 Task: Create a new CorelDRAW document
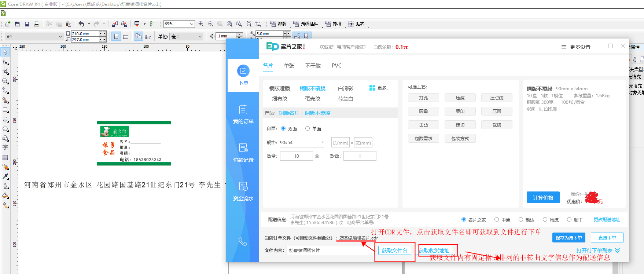(8, 24)
